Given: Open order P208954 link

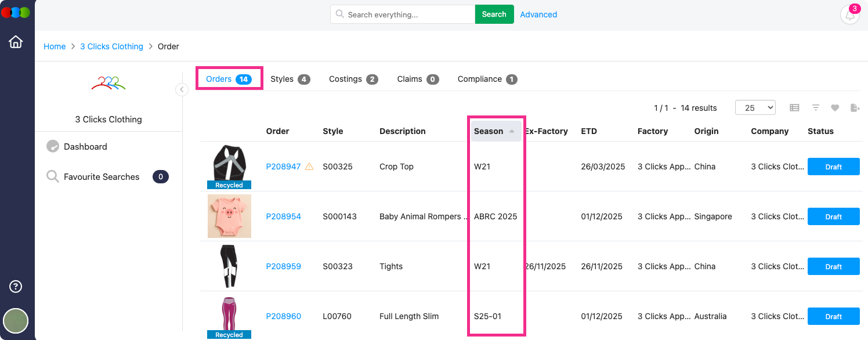Looking at the screenshot, I should [283, 216].
